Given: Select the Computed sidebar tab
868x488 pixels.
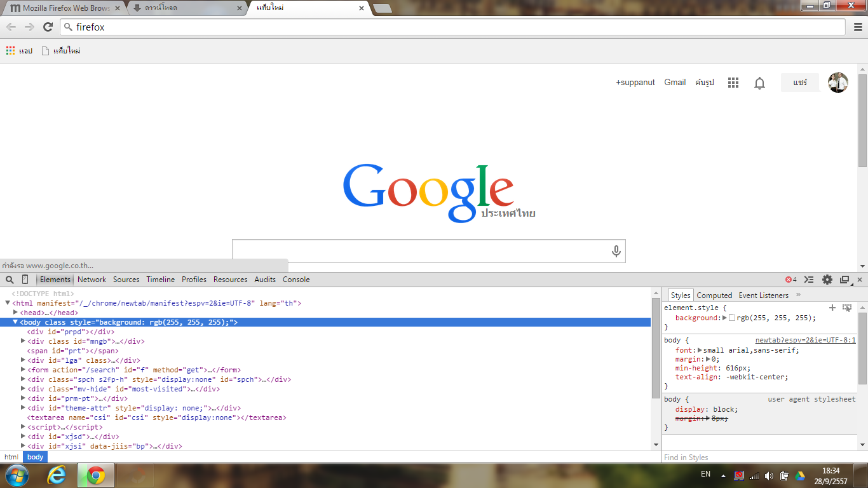Looking at the screenshot, I should coord(715,295).
